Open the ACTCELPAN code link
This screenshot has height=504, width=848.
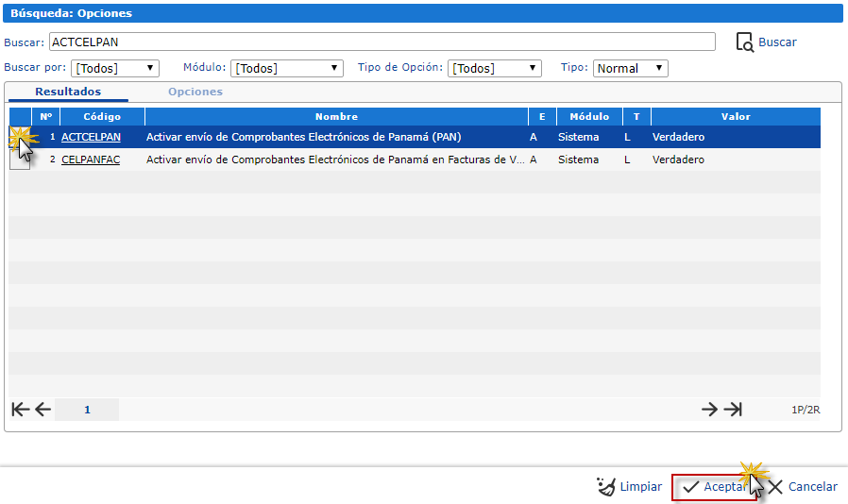(91, 137)
